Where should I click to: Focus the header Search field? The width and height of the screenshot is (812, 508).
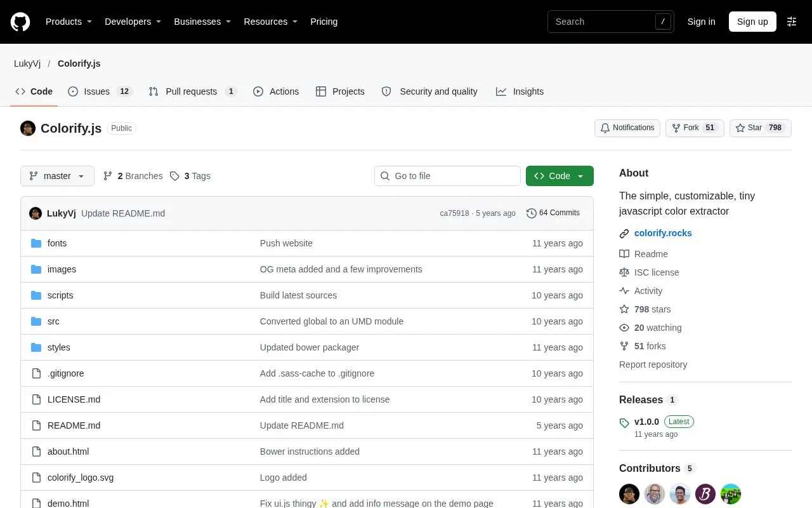610,22
